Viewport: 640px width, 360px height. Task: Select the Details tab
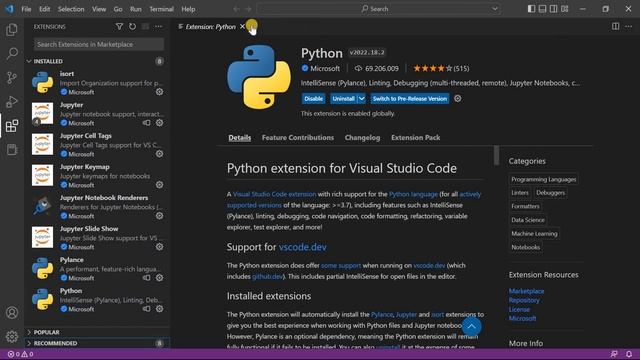(240, 138)
